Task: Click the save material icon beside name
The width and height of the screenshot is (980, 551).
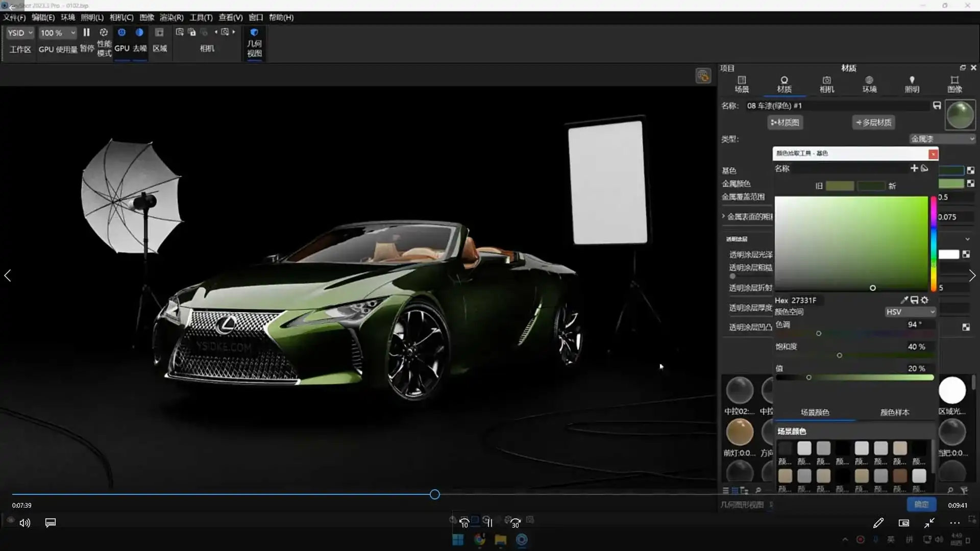Action: point(937,106)
